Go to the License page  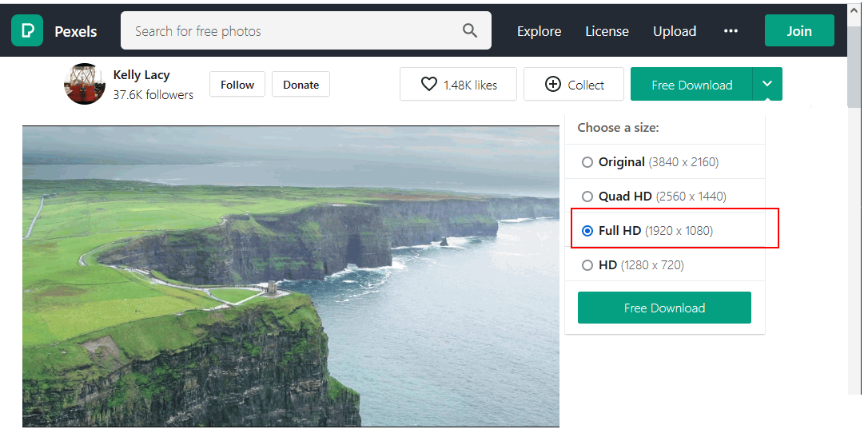tap(607, 31)
